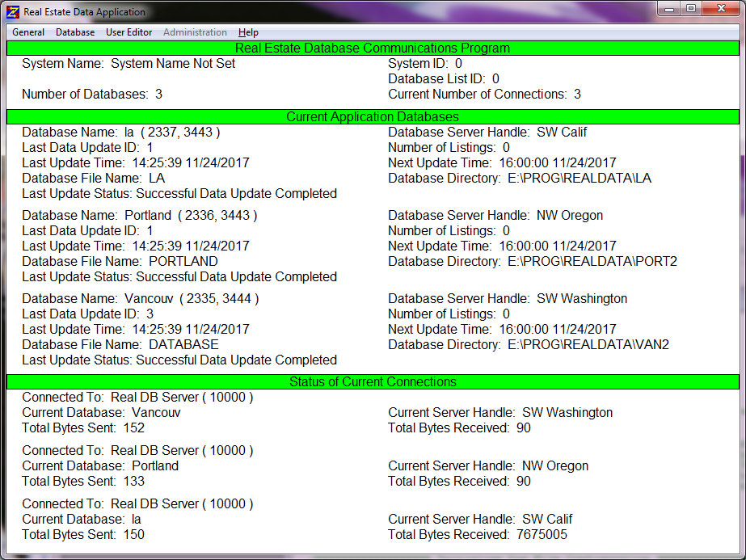This screenshot has height=560, width=746.
Task: Open the General menu
Action: (x=27, y=32)
